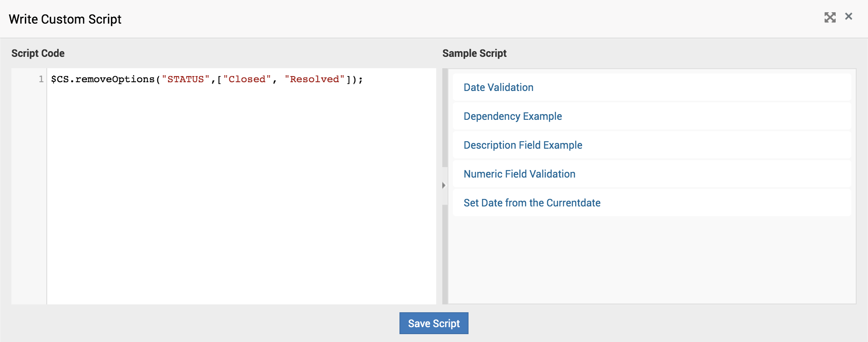Place cursor in the "STATUS" string
The width and height of the screenshot is (868, 342).
[186, 80]
